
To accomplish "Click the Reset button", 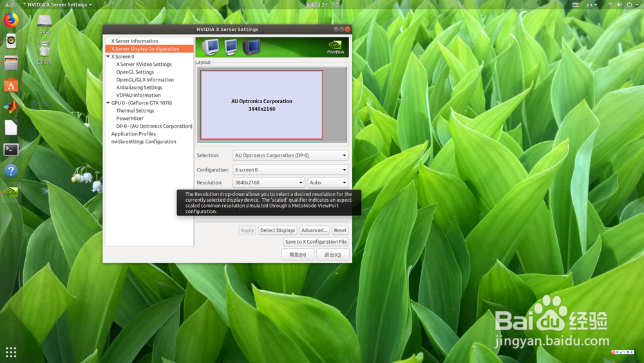I will (x=340, y=230).
